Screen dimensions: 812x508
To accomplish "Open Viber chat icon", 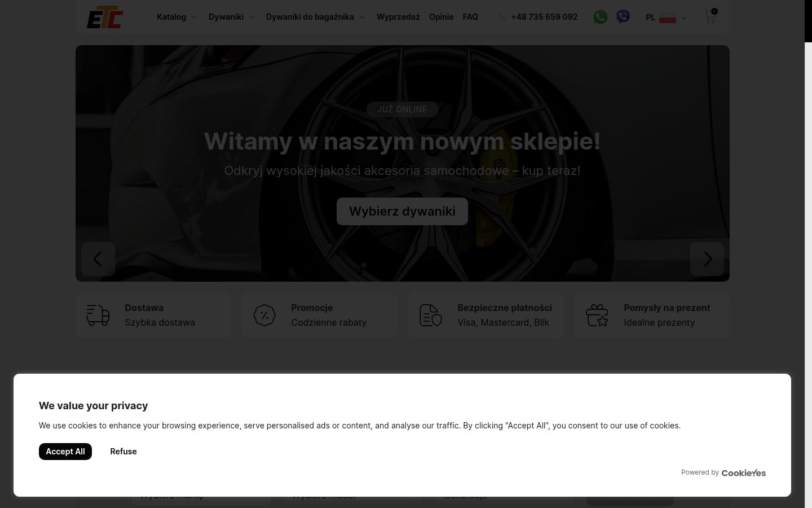I will tap(623, 17).
